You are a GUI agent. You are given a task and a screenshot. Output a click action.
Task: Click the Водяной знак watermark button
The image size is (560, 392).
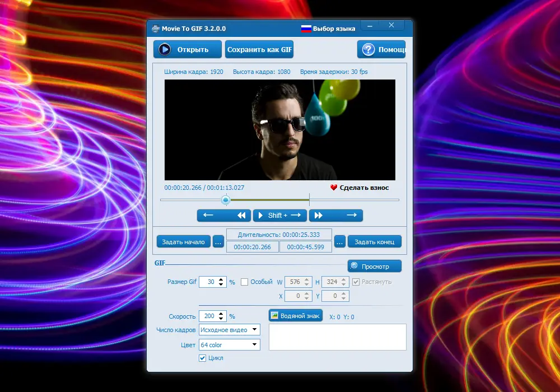(x=295, y=316)
